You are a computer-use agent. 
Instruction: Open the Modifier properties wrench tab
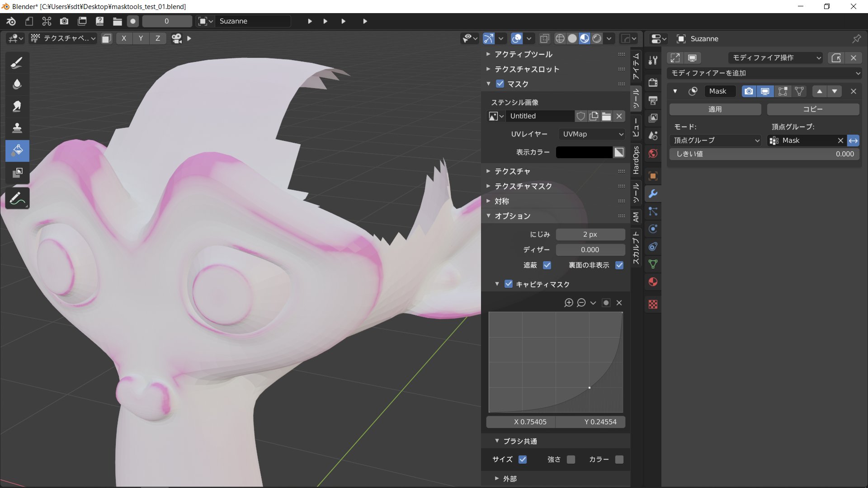click(x=653, y=194)
